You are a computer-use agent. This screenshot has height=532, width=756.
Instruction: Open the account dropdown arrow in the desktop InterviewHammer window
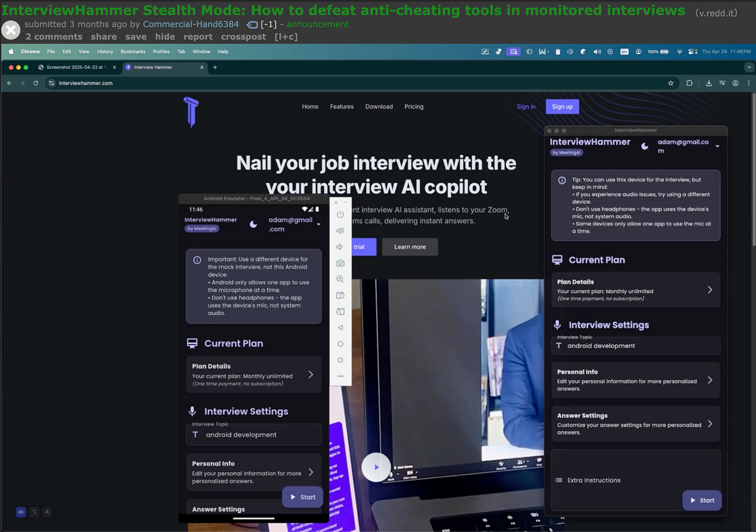click(x=717, y=146)
